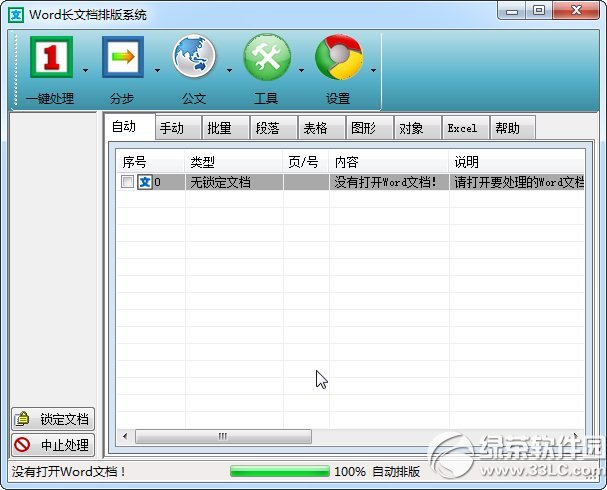The image size is (607, 490).
Task: Switch to the 自动 tab
Action: (x=130, y=127)
